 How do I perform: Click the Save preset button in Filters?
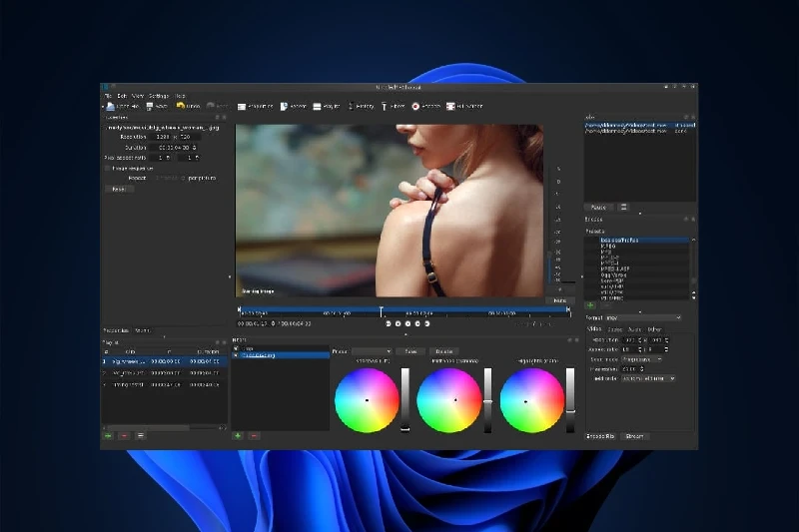pyautogui.click(x=410, y=351)
